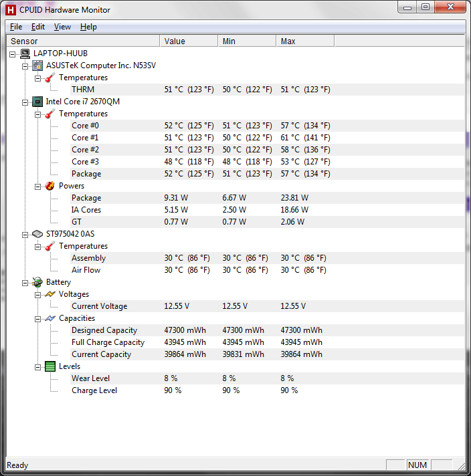This screenshot has height=476, width=471.
Task: Select the Air Flow temperature row
Action: click(x=267, y=270)
